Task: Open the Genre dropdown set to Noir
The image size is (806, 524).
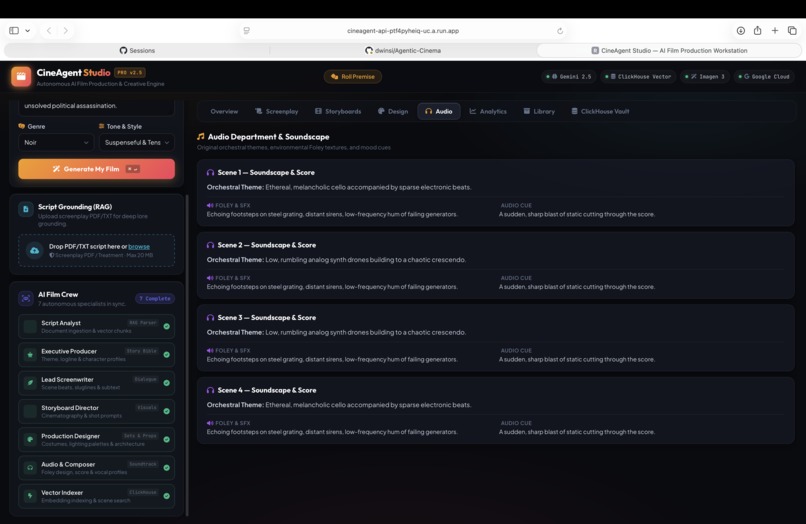Action: click(56, 142)
